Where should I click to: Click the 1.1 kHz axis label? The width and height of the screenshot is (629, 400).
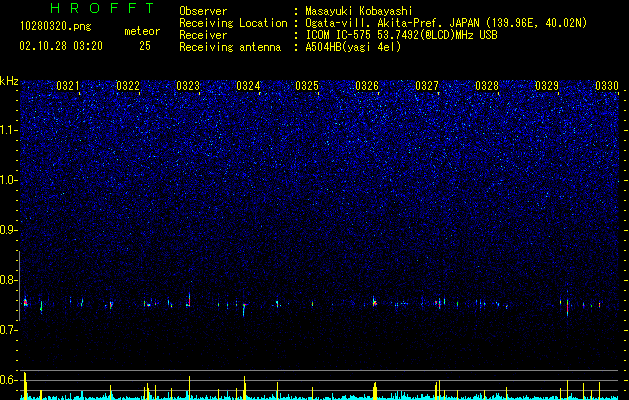9,130
